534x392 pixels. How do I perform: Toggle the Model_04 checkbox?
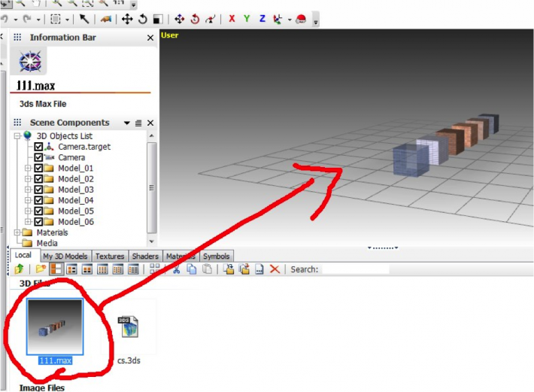click(38, 200)
